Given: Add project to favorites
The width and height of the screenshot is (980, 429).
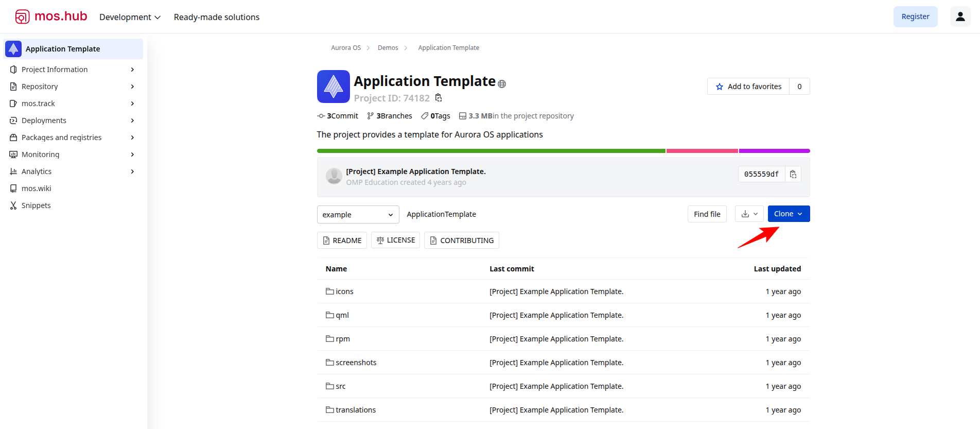Looking at the screenshot, I should (x=748, y=87).
